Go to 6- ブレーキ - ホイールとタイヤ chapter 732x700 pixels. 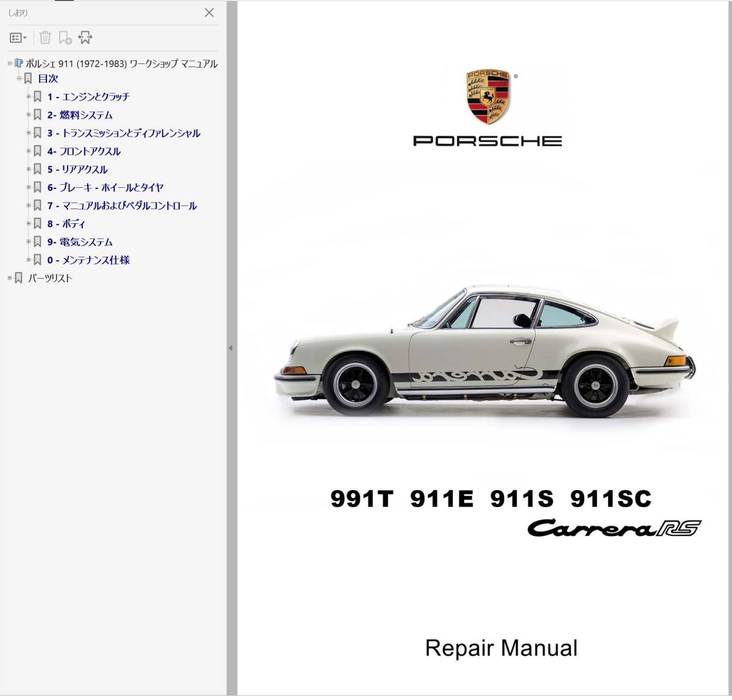(106, 187)
